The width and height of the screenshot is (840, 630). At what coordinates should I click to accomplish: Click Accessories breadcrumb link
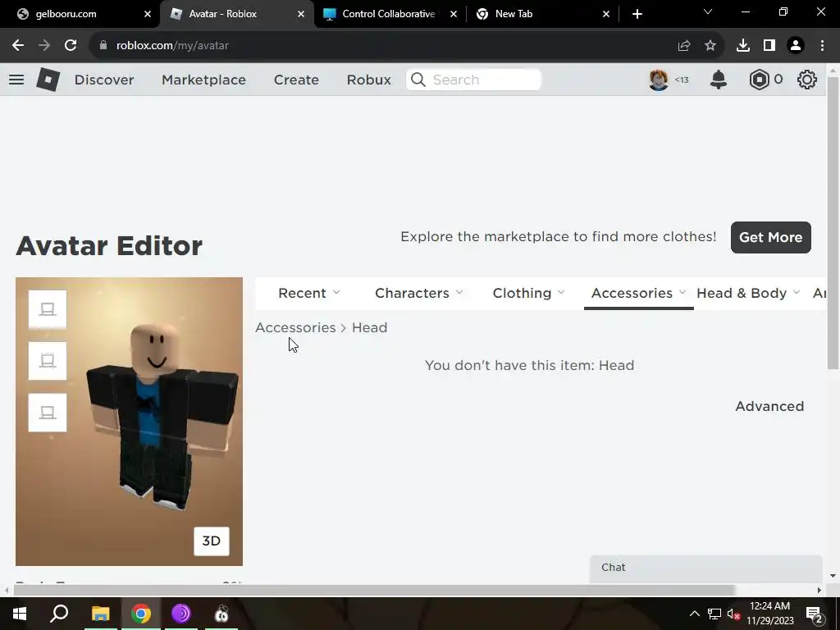pos(295,327)
